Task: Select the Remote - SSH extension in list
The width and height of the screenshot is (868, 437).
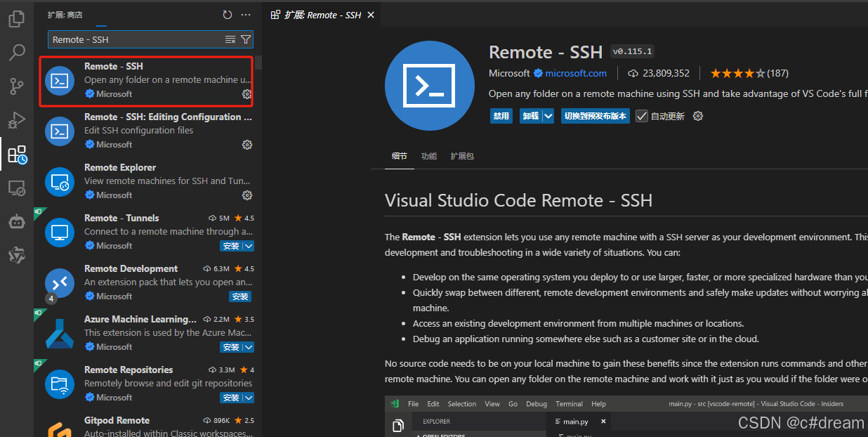Action: point(146,80)
